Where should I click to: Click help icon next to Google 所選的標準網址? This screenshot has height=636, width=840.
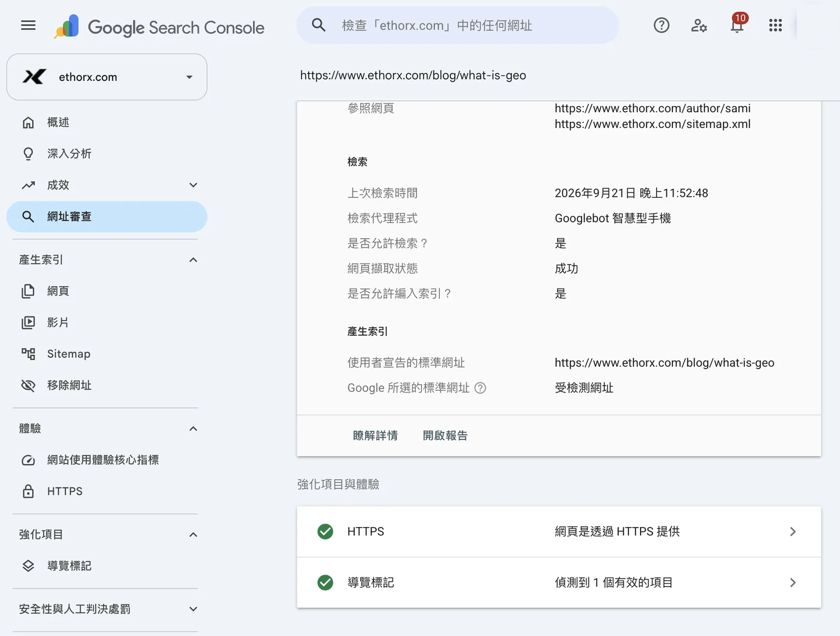click(480, 388)
